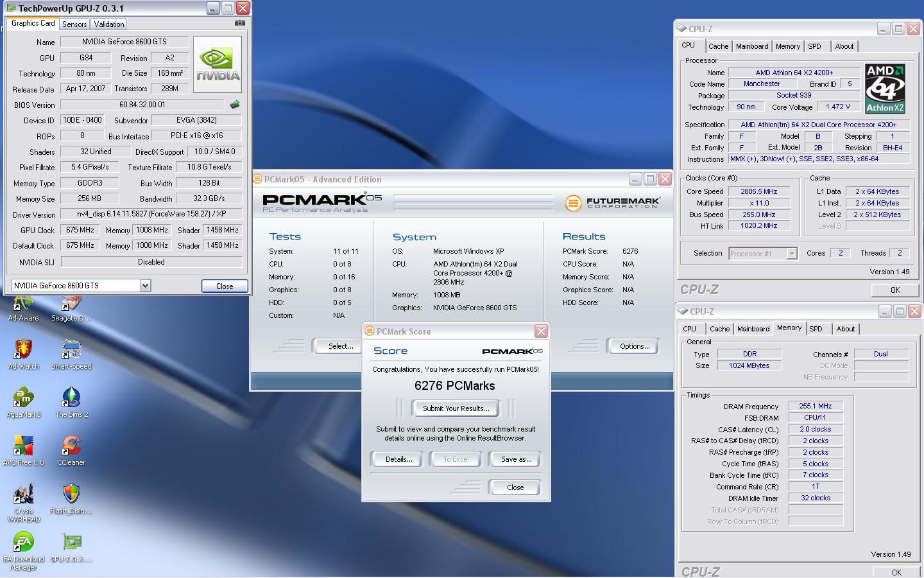
Task: Click the HT Link 1020.2 MHz value
Action: click(759, 226)
